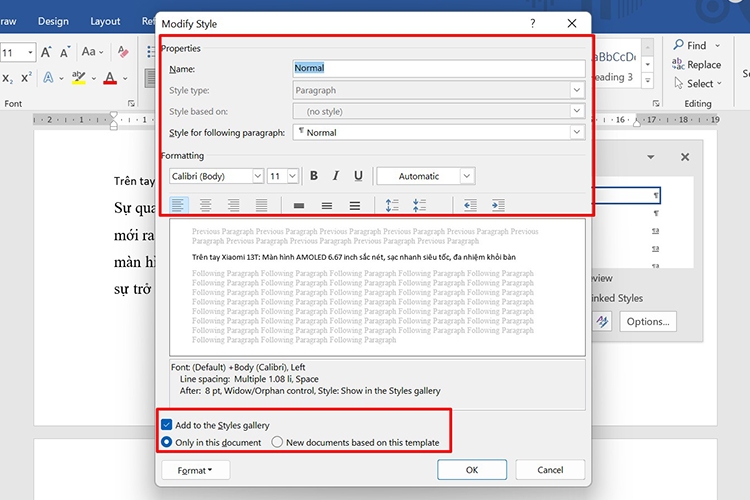Toggle Italic in the Formatting section
Viewport: 750px width, 500px height.
[336, 176]
